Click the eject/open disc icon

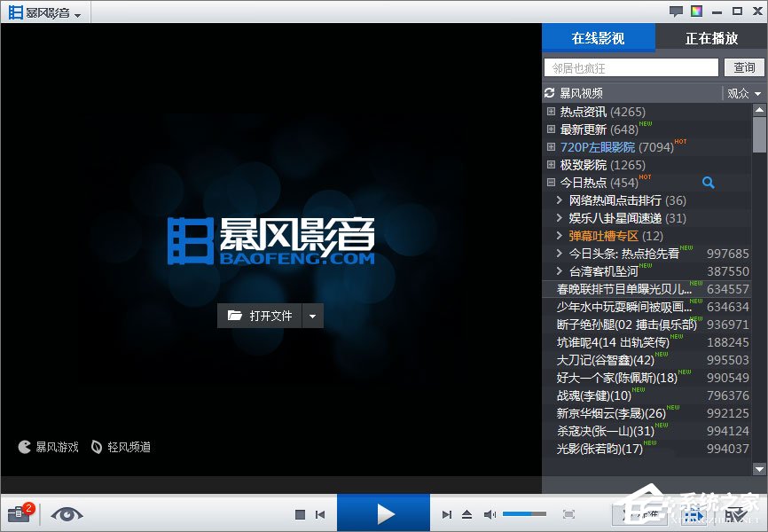465,513
